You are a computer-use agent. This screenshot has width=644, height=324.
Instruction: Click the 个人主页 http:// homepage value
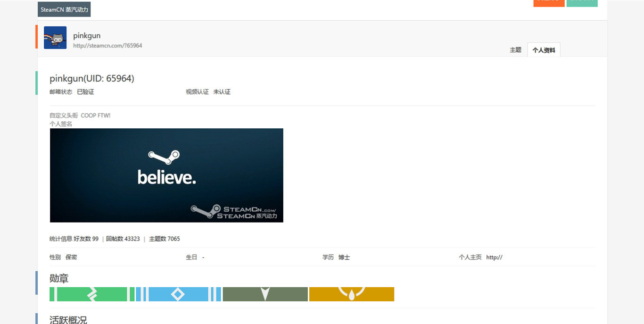[x=494, y=258]
